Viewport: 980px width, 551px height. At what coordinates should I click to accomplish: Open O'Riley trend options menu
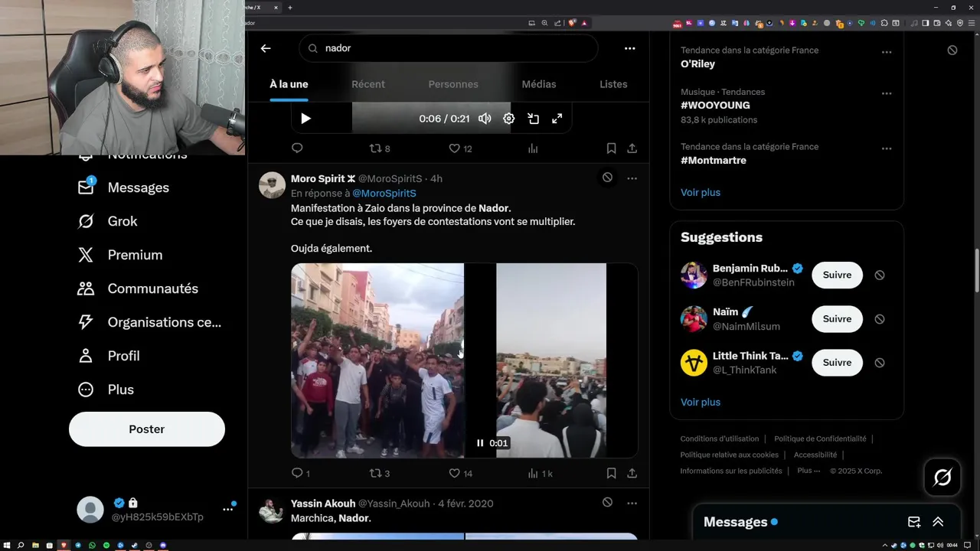pyautogui.click(x=886, y=52)
